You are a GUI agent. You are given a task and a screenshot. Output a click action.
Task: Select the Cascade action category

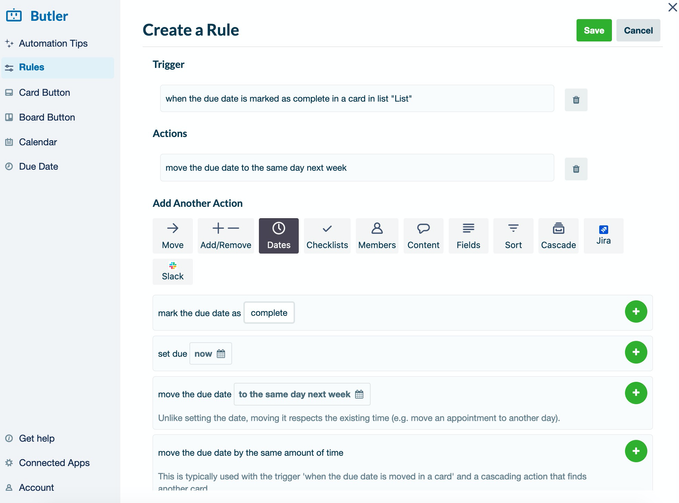pyautogui.click(x=558, y=236)
